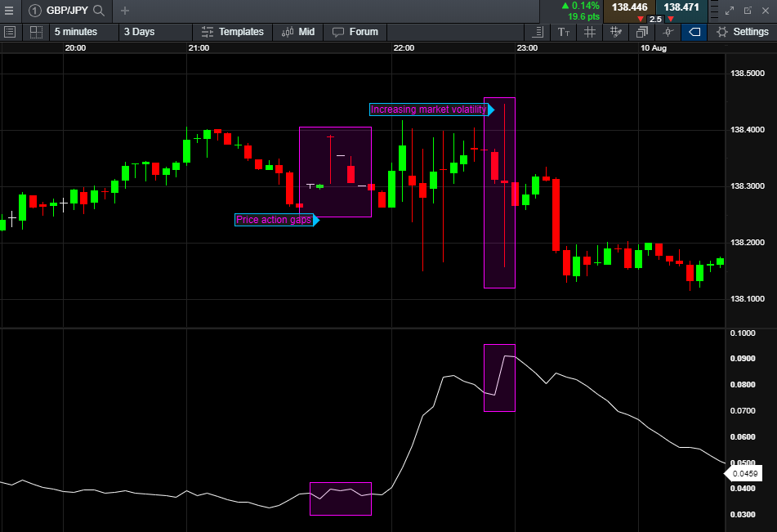Screen dimensions: 777x532
Task: Select the crosshair cursor tool
Action: [x=668, y=32]
